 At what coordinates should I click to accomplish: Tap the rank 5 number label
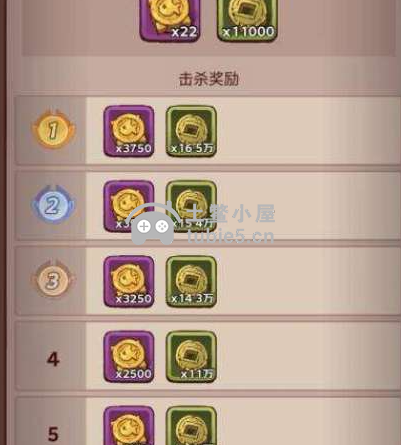53,434
